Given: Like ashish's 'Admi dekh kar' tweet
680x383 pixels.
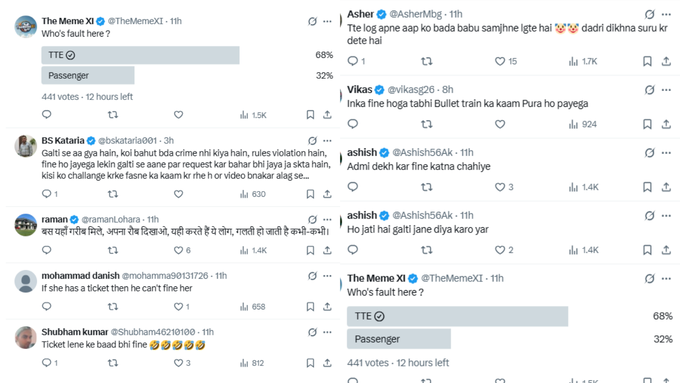Looking at the screenshot, I should point(500,187).
